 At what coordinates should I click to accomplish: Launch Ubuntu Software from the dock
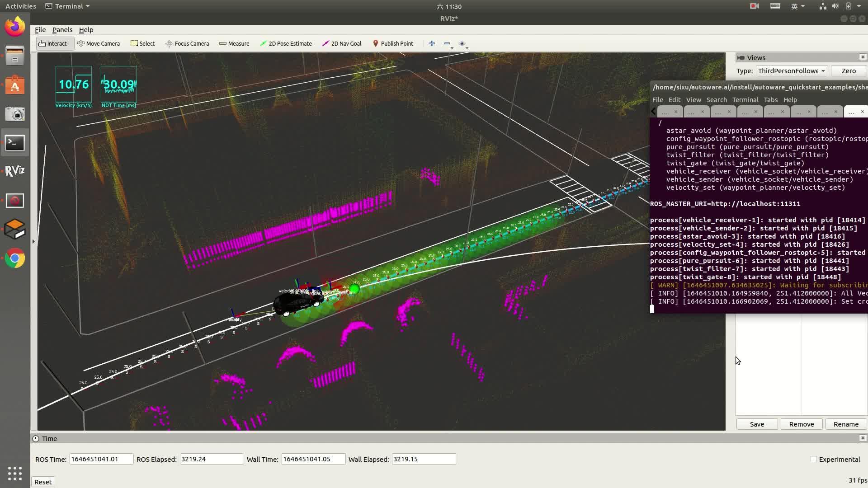point(15,85)
